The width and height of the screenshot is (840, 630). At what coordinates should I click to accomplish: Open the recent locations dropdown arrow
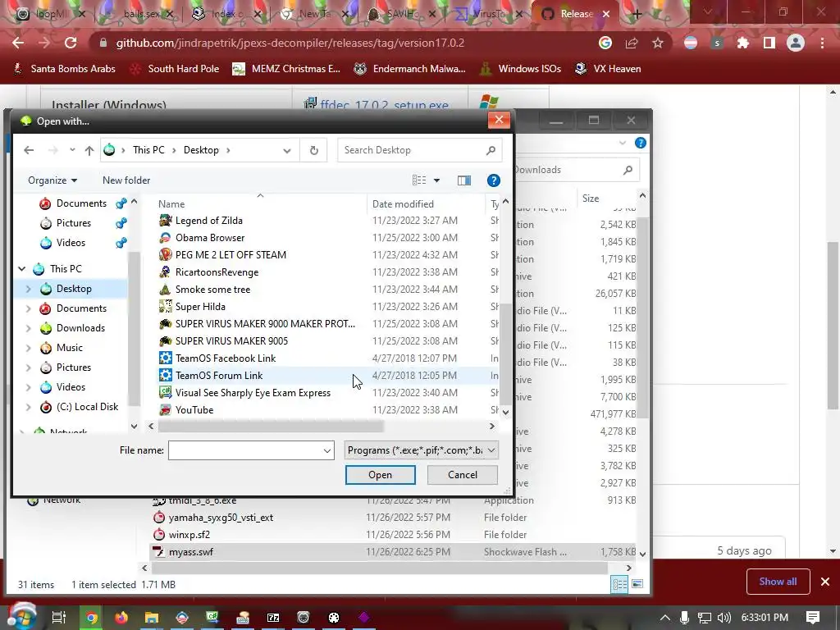click(x=72, y=150)
